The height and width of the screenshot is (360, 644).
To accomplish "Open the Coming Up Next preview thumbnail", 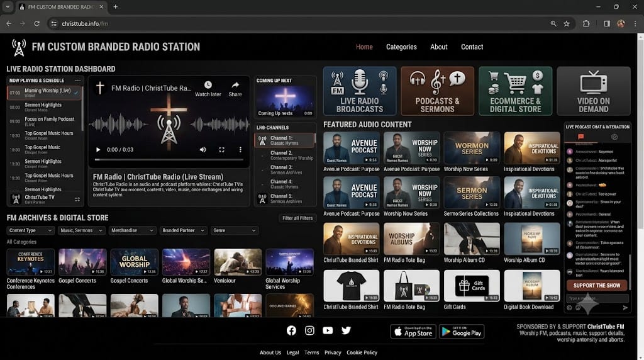I will pos(285,101).
